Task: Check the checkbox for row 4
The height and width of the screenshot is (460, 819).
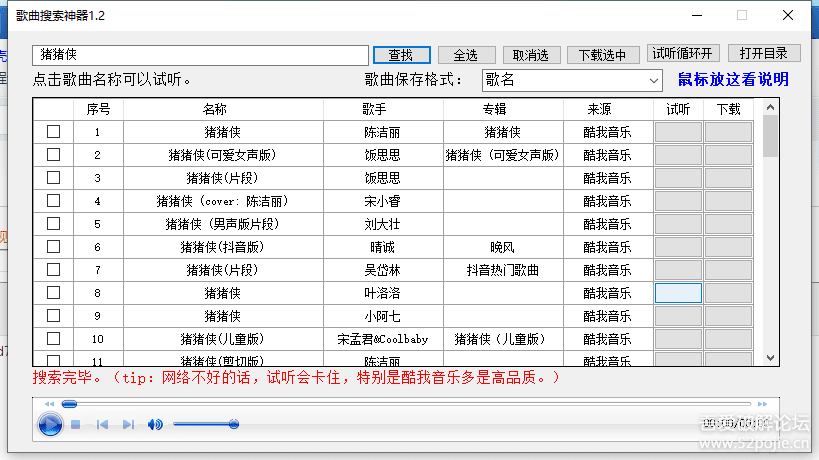Action: point(53,200)
